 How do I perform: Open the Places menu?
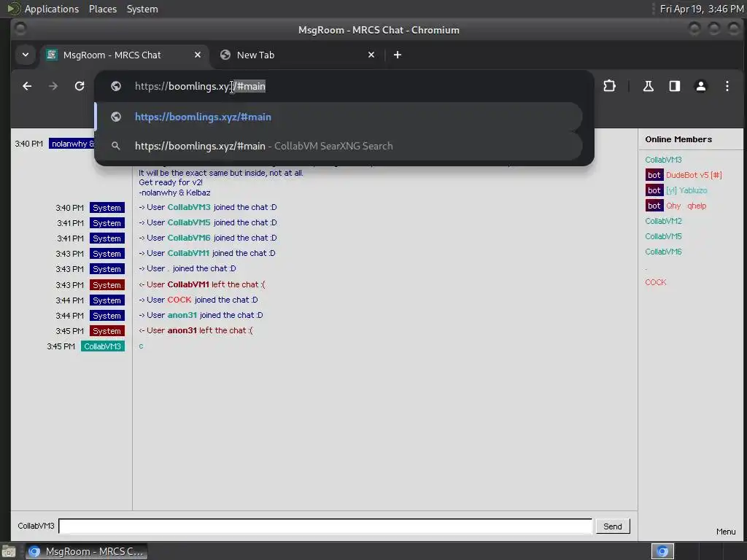click(103, 9)
